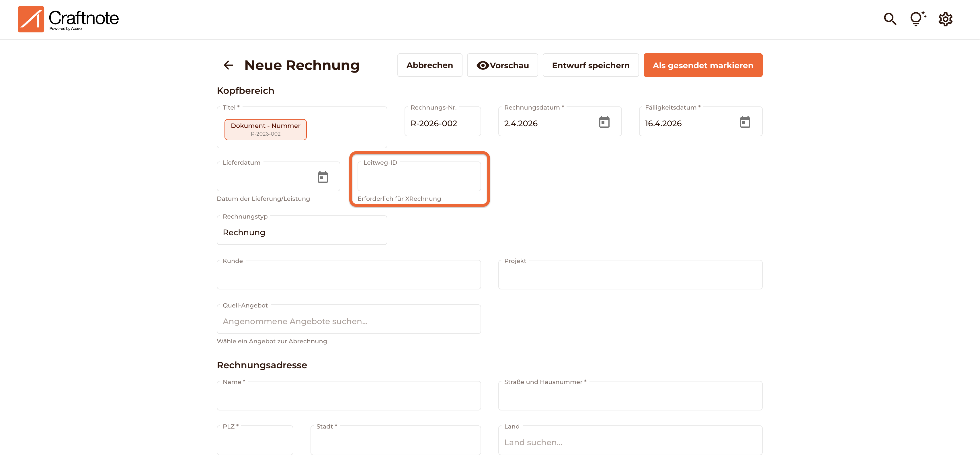Open Rechnungsdatum calendar picker
Screen dimensions: 980x475
pos(604,122)
